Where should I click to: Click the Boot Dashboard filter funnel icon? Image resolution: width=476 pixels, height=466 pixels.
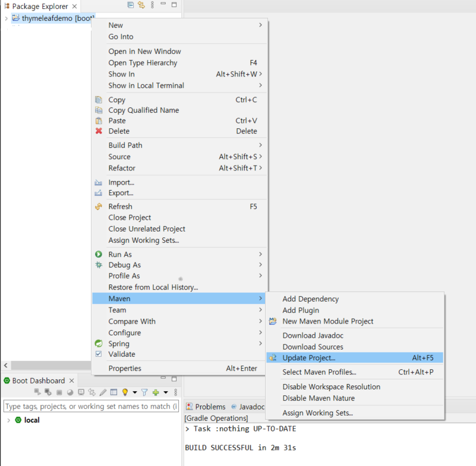click(x=144, y=392)
